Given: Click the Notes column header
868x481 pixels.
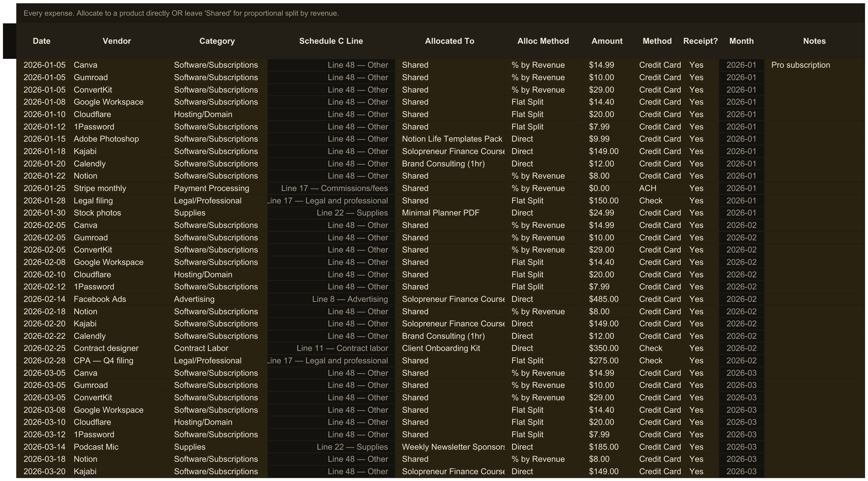Looking at the screenshot, I should pos(814,41).
